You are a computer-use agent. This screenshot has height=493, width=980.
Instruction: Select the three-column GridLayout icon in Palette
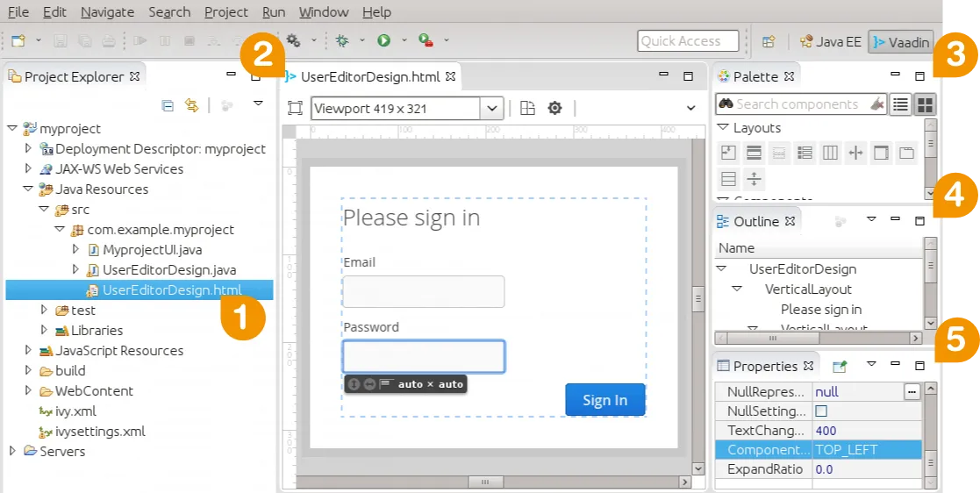[x=830, y=153]
